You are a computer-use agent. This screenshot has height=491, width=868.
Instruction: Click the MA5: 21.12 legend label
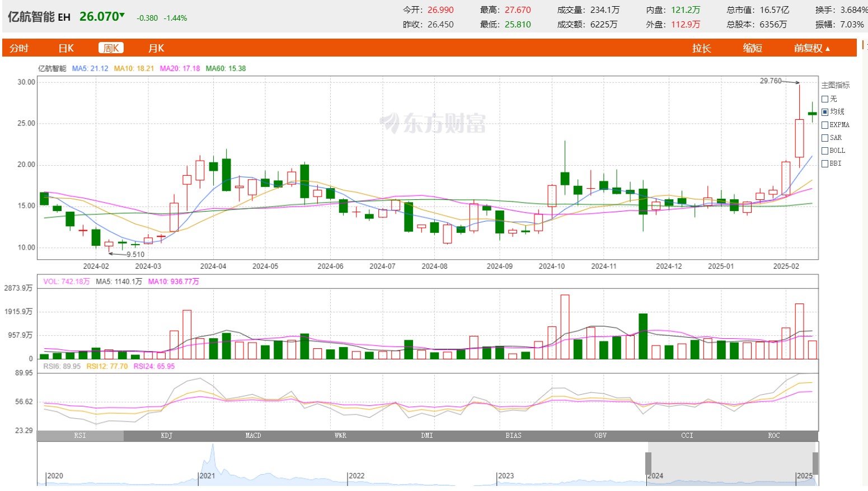click(x=90, y=68)
